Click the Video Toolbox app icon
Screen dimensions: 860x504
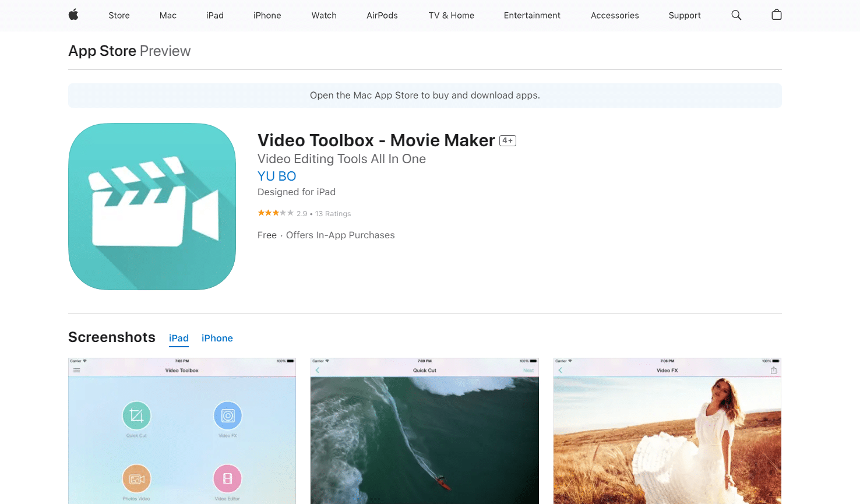pos(152,206)
